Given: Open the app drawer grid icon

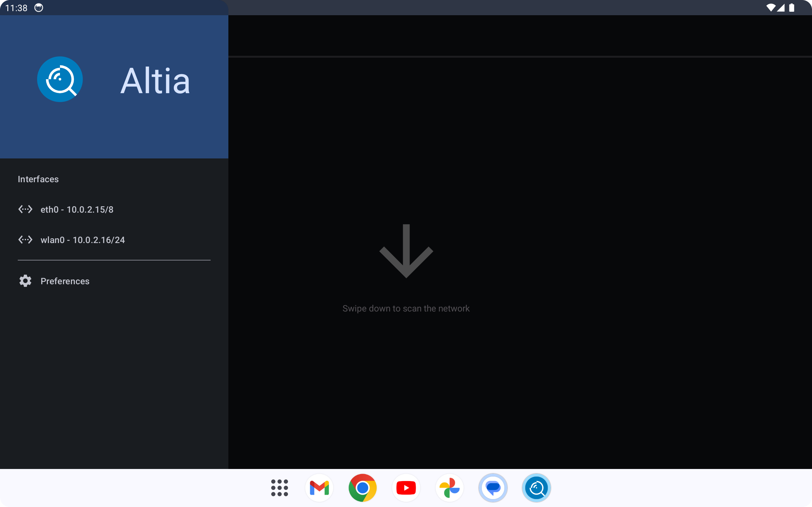Looking at the screenshot, I should pos(279,488).
